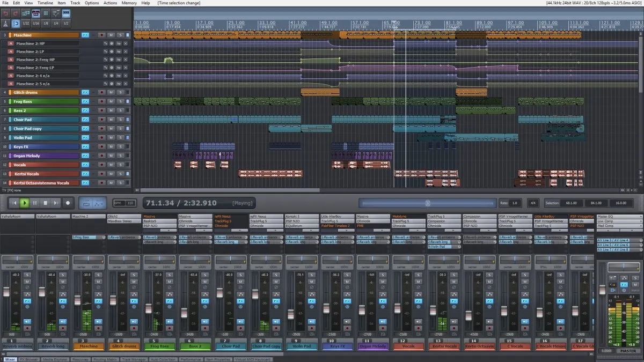Enable loop repeat in the transport
The width and height of the screenshot is (644, 362).
pos(86,204)
